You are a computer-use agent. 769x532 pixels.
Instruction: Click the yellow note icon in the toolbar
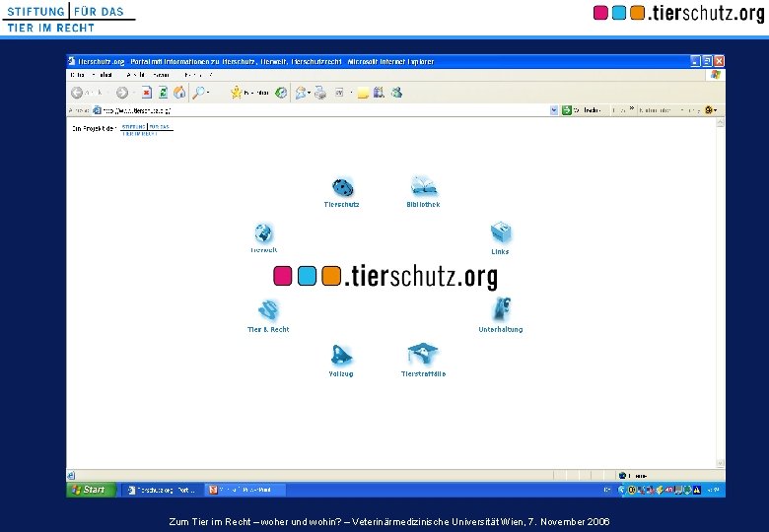click(x=363, y=93)
